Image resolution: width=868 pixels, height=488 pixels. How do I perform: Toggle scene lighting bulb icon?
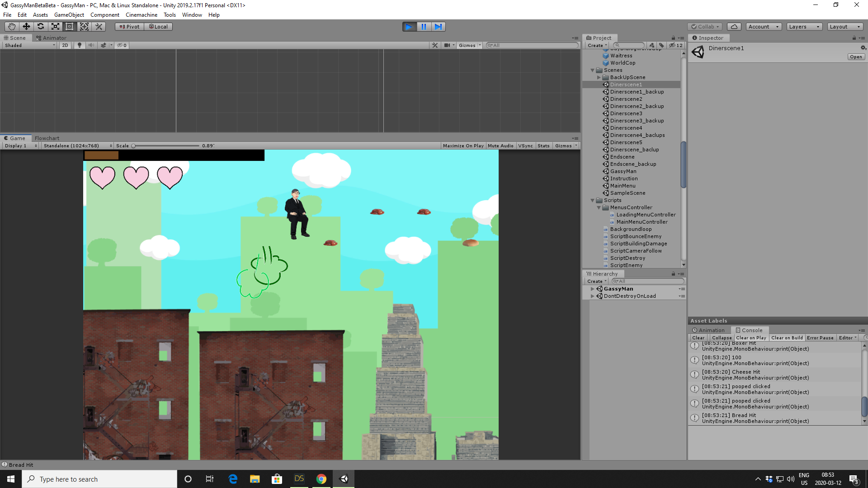tap(80, 45)
